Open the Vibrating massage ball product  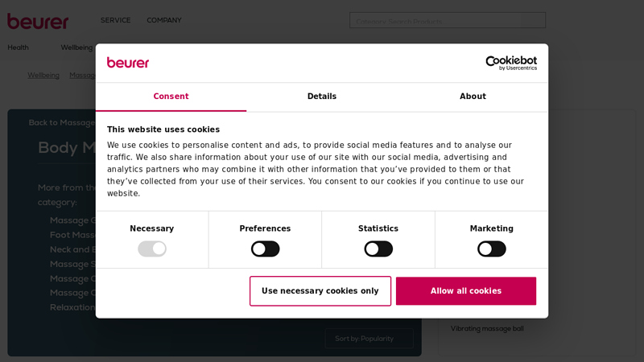pyautogui.click(x=487, y=328)
